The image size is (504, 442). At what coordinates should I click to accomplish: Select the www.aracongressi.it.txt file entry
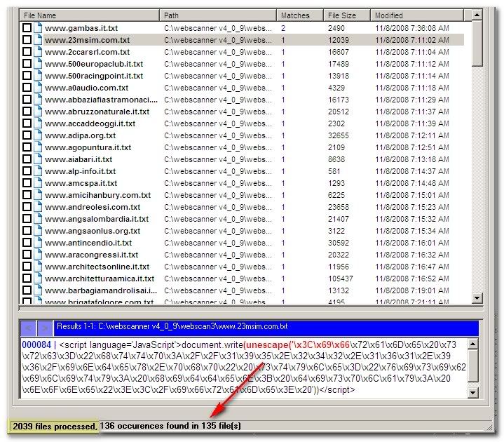[x=91, y=255]
